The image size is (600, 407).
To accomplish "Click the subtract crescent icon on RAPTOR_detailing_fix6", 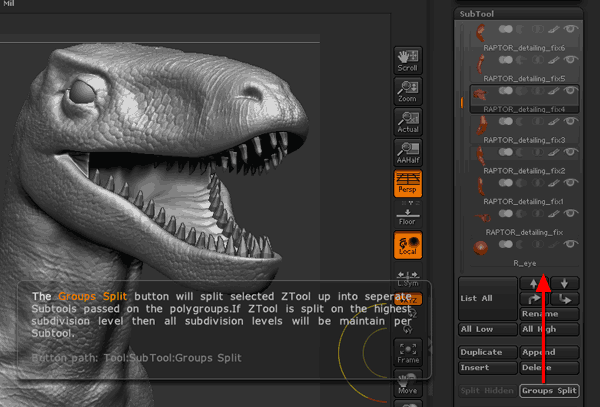I will click(x=521, y=29).
